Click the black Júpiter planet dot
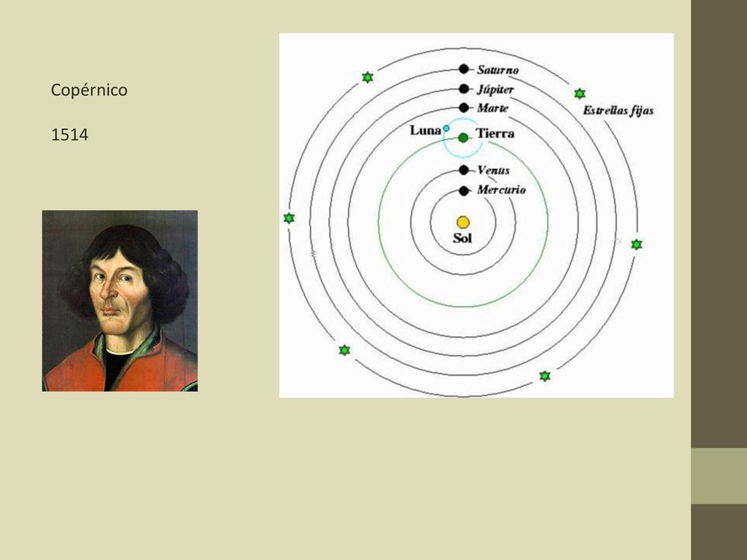The width and height of the screenshot is (747, 560). pos(464,88)
